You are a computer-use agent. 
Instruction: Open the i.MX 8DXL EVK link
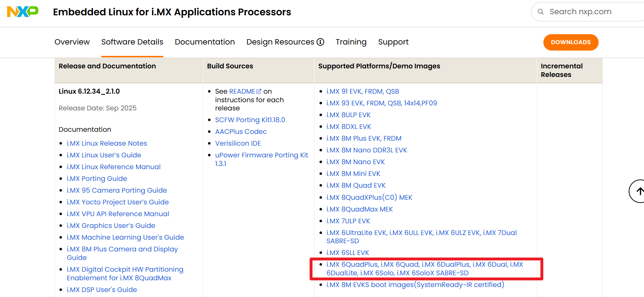click(349, 126)
